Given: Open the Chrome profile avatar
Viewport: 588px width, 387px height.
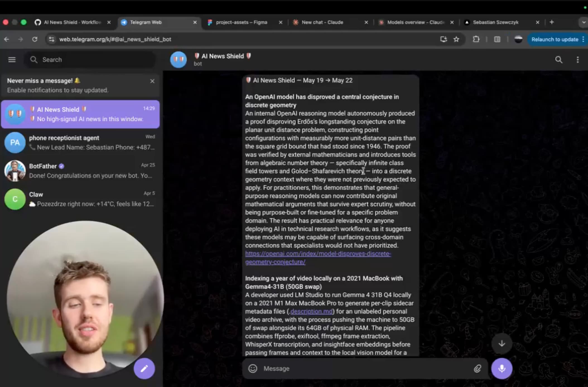Looking at the screenshot, I should pyautogui.click(x=518, y=39).
